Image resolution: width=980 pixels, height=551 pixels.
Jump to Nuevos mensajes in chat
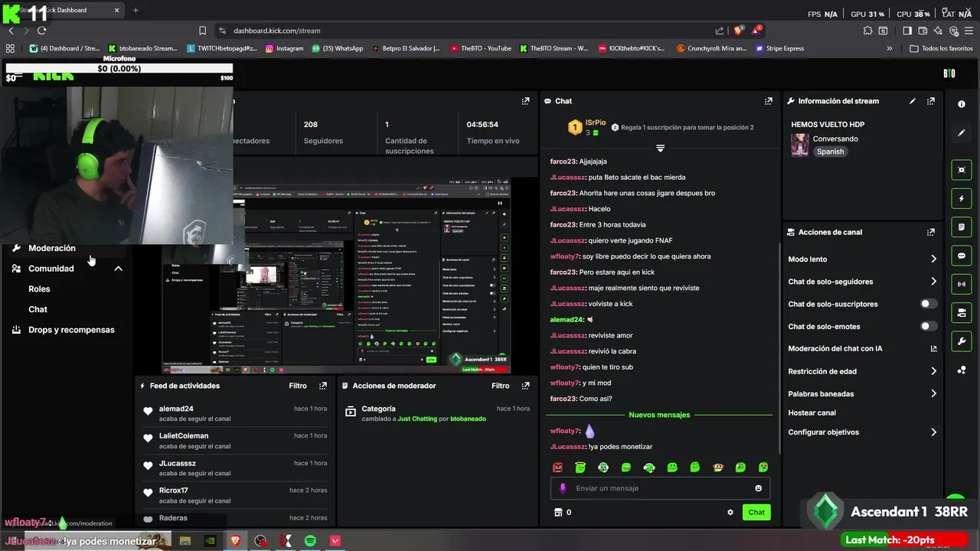pyautogui.click(x=659, y=415)
